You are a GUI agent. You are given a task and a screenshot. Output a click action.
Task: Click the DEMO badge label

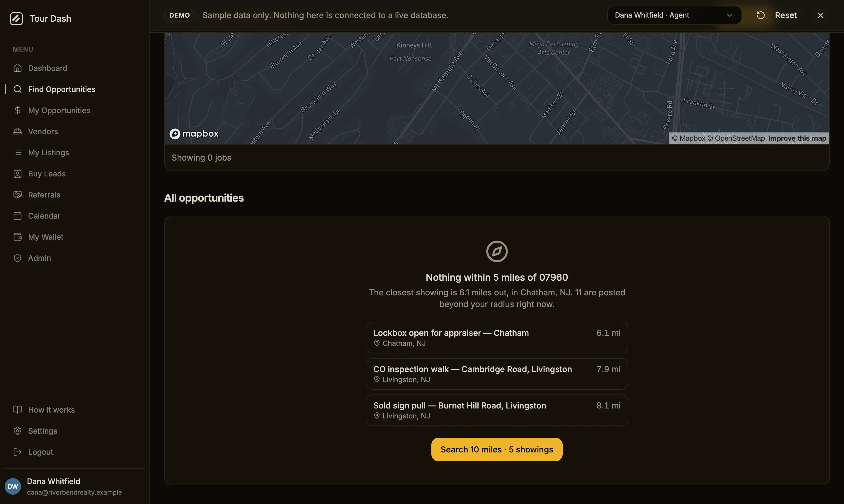[179, 15]
